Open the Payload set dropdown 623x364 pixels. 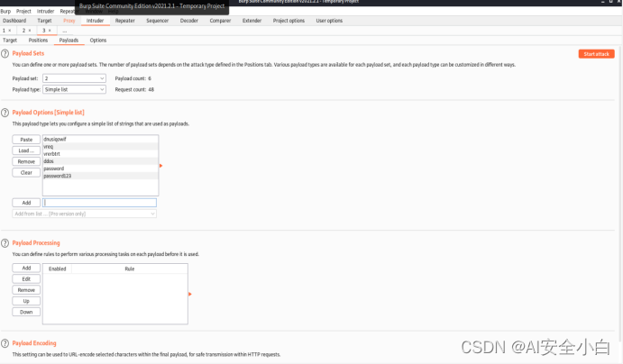pyautogui.click(x=74, y=78)
